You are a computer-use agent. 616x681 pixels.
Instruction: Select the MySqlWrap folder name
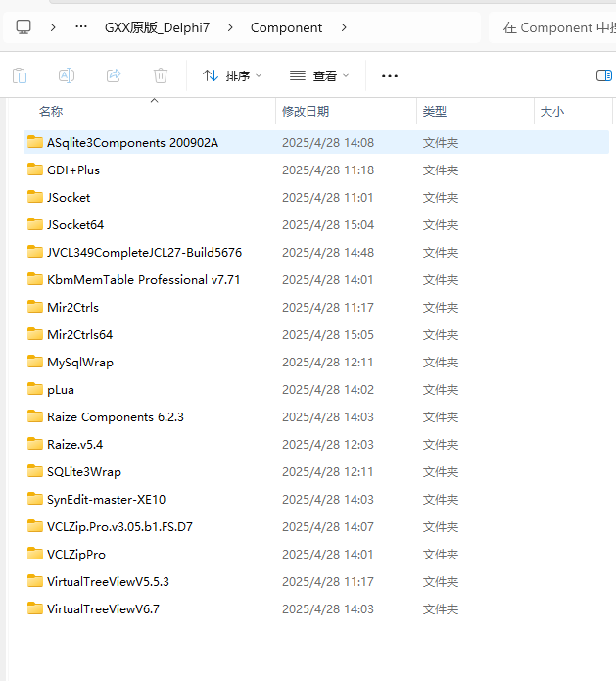[x=80, y=363]
